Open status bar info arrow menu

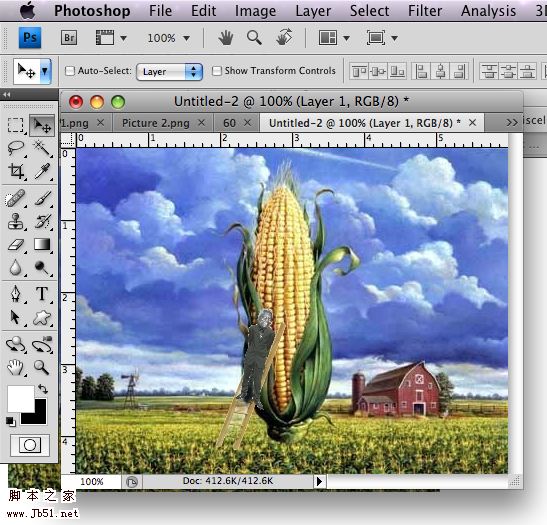click(x=319, y=481)
